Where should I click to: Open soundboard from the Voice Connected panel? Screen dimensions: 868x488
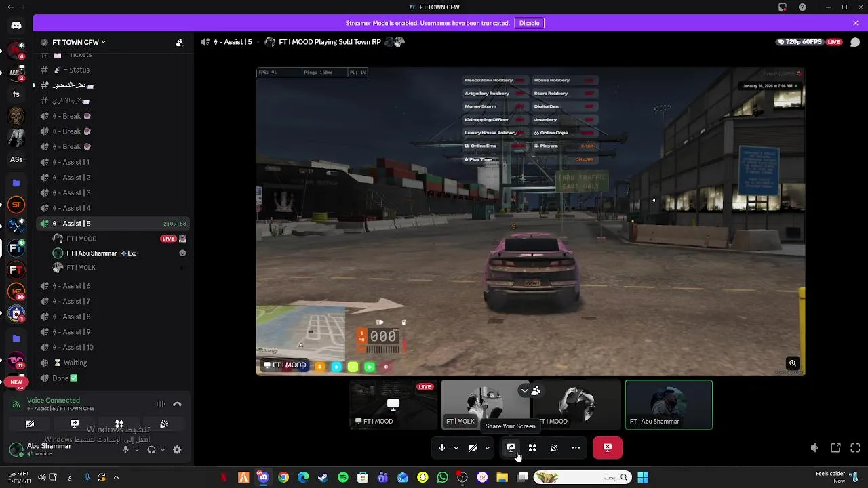164,424
